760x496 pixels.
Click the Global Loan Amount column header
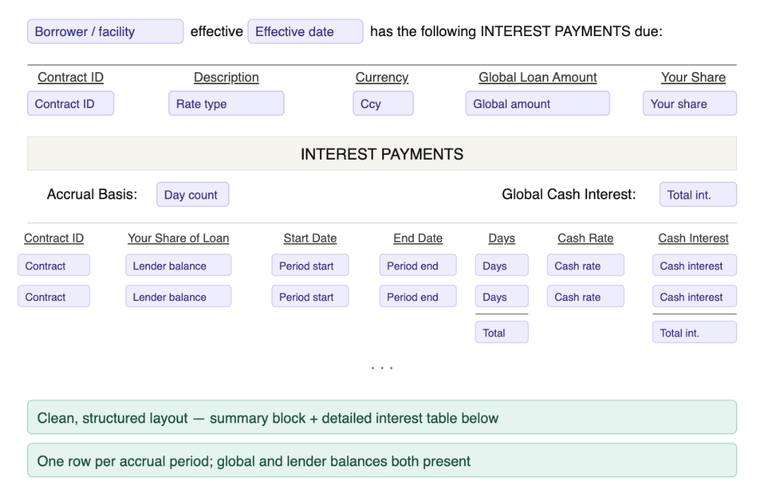(537, 78)
